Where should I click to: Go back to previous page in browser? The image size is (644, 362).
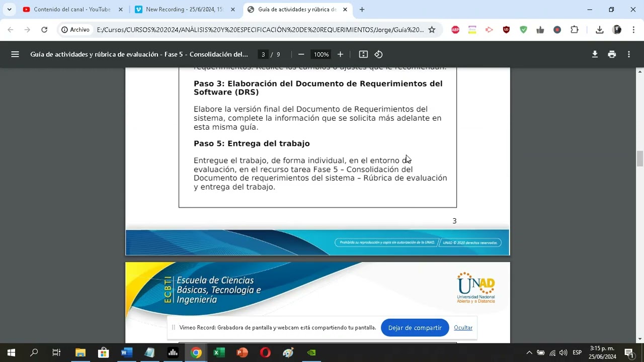pos(10,30)
